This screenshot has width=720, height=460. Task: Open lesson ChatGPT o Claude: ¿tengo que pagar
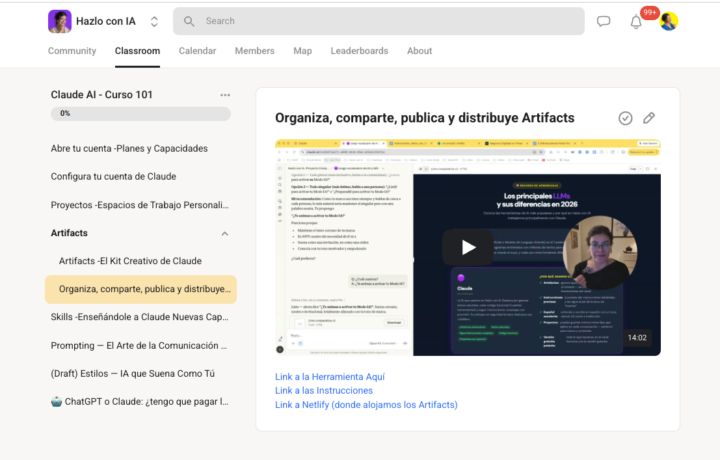pos(140,401)
